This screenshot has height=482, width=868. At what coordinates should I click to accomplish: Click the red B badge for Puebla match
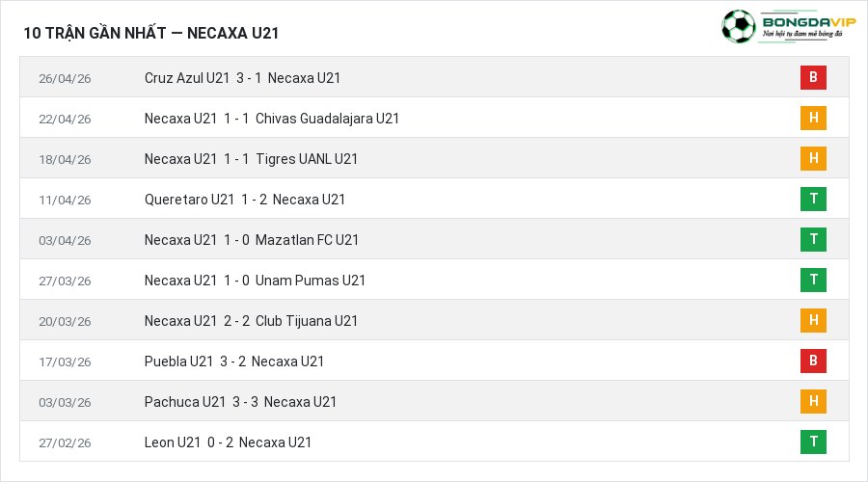813,361
